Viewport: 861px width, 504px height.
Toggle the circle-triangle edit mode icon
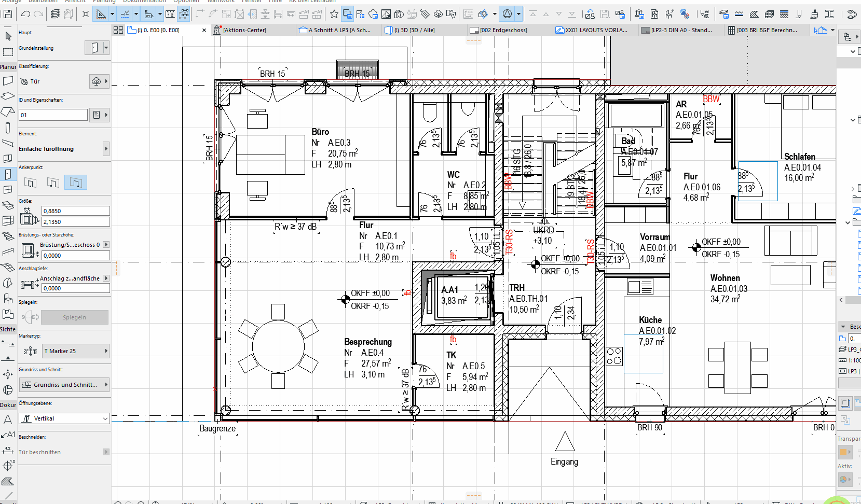pos(508,14)
